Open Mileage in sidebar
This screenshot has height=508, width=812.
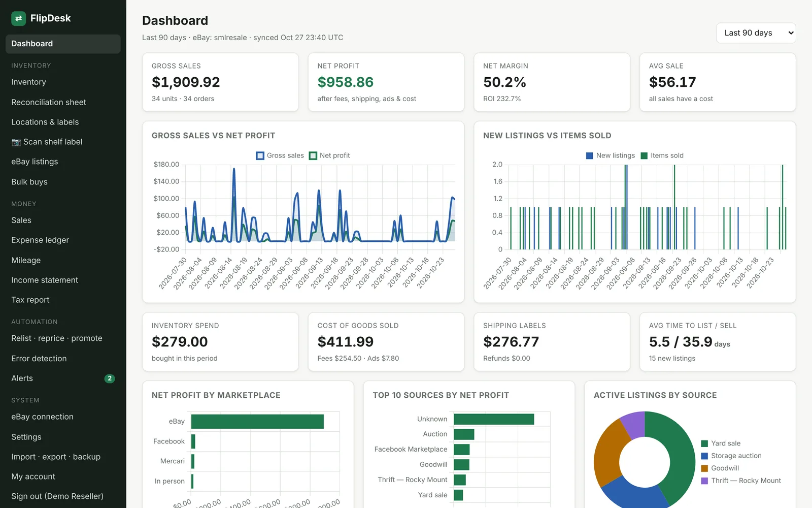pos(63,260)
